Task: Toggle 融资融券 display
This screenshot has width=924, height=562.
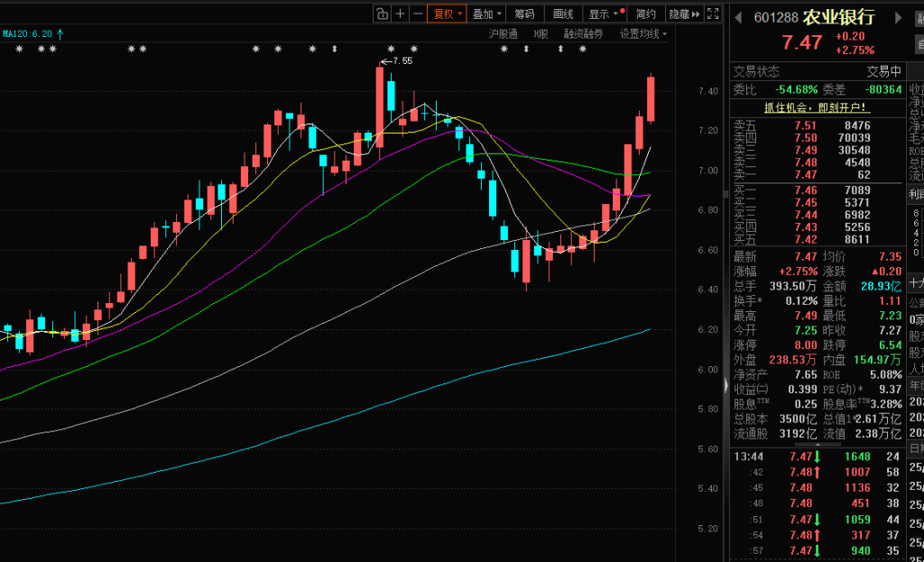Action: tap(583, 34)
